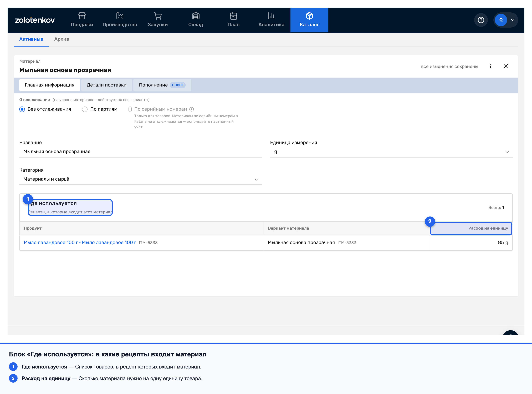This screenshot has height=394, width=532.
Task: Open the Склад warehouse section
Action: pos(195,20)
